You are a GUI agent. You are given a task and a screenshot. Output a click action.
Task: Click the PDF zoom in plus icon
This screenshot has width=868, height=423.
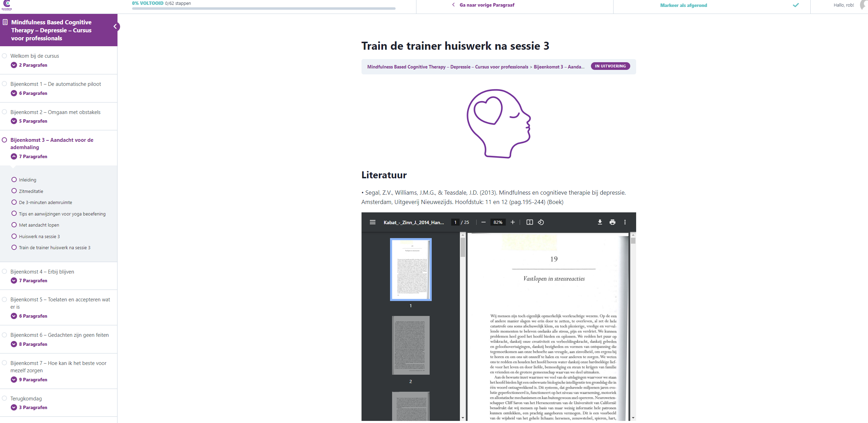pyautogui.click(x=512, y=222)
